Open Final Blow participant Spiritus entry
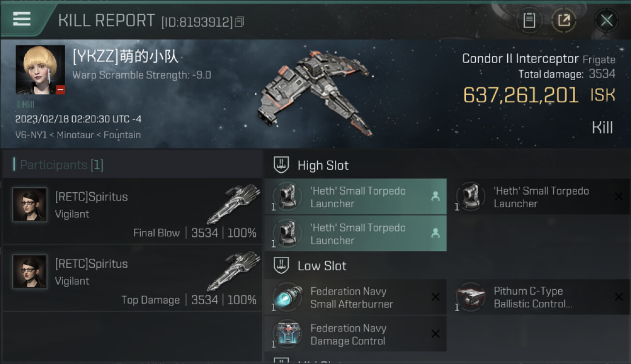Image resolution: width=631 pixels, height=364 pixels. click(132, 211)
